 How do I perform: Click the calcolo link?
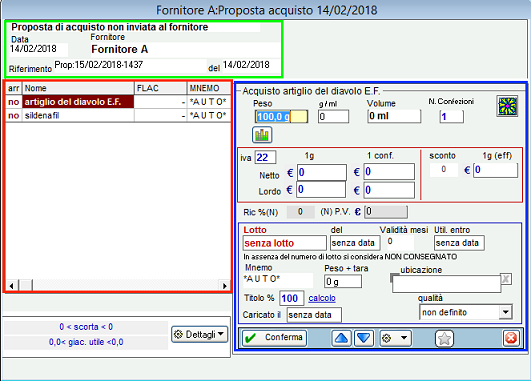[x=322, y=298]
